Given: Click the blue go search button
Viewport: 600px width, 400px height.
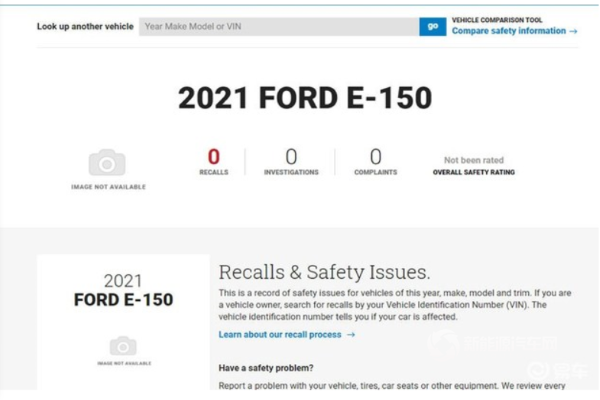Looking at the screenshot, I should point(432,26).
